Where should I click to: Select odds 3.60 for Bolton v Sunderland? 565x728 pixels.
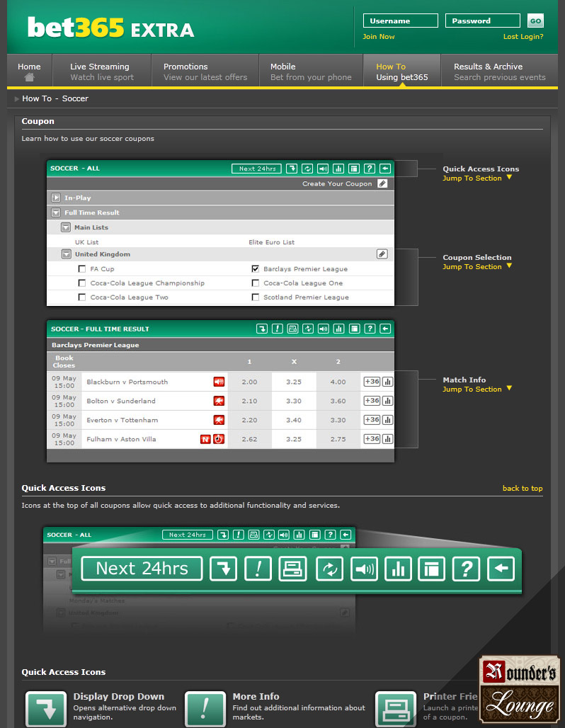[x=338, y=401]
